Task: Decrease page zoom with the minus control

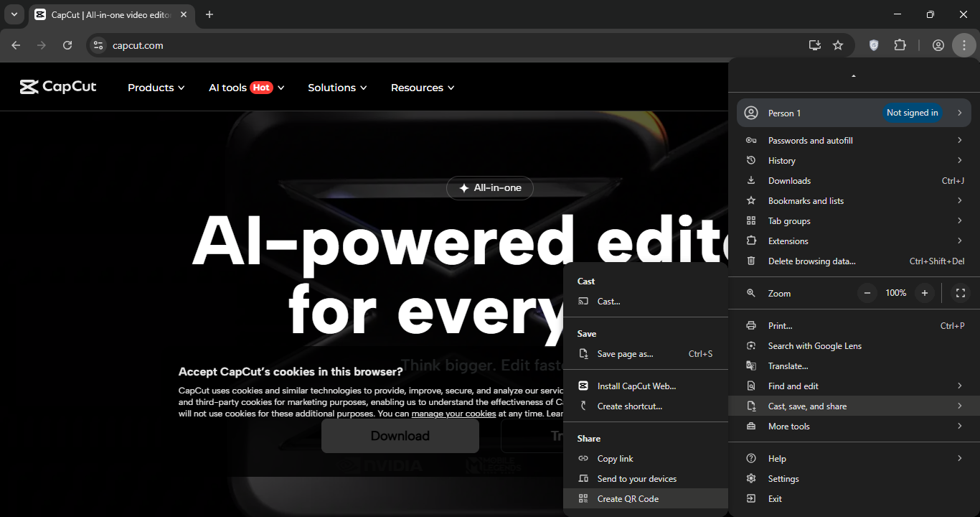Action: click(867, 293)
